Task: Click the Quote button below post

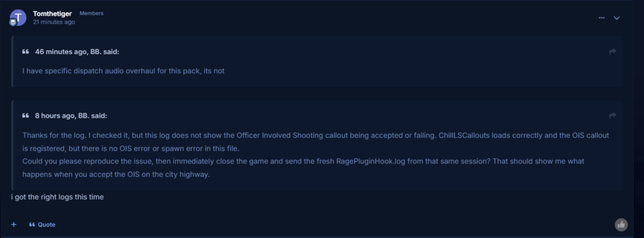Action: coord(42,224)
